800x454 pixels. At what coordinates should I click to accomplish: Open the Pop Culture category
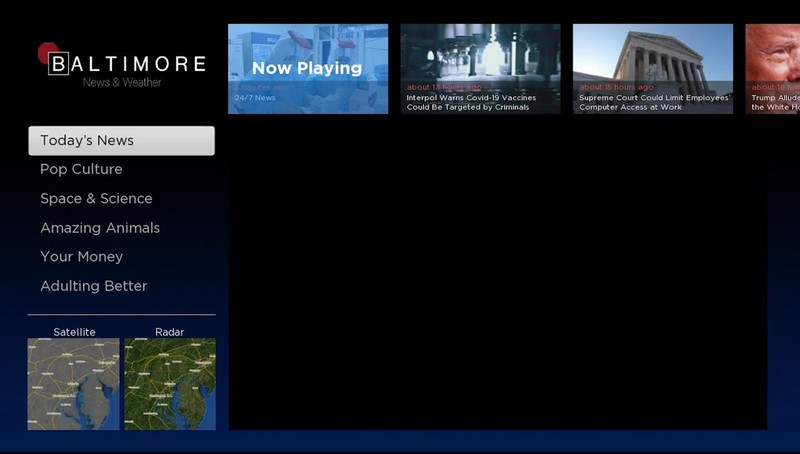pyautogui.click(x=81, y=170)
